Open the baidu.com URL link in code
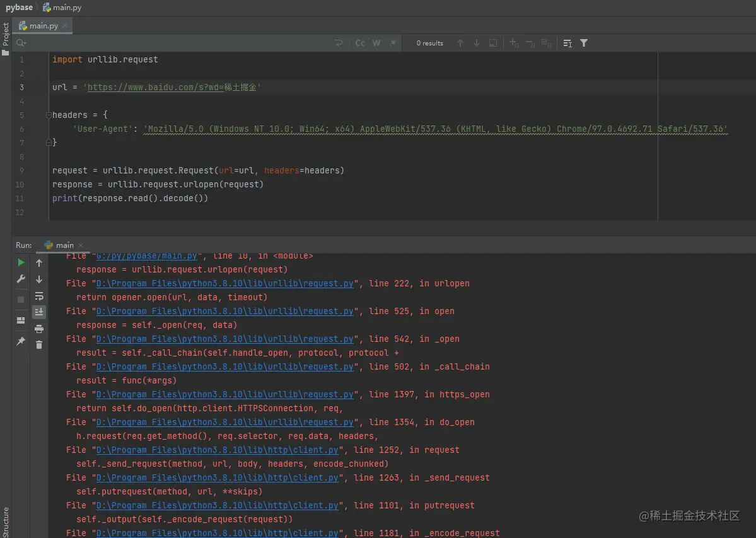This screenshot has width=756, height=538. click(x=155, y=87)
